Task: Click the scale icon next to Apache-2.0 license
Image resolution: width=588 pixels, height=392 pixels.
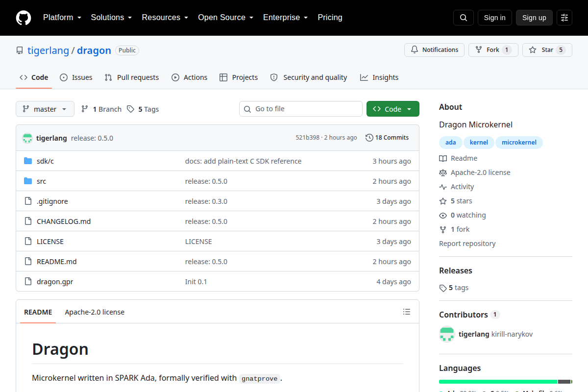Action: [x=443, y=172]
